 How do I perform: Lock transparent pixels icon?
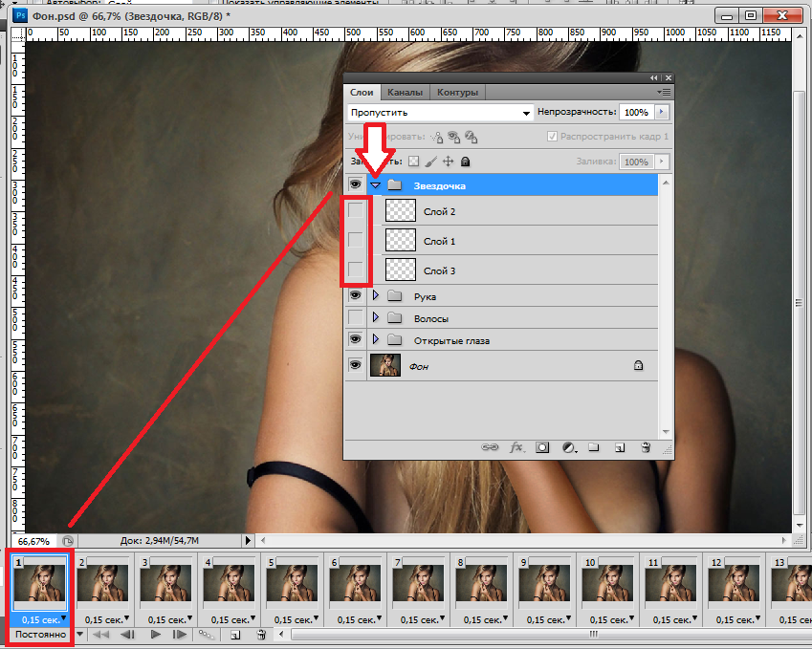413,162
